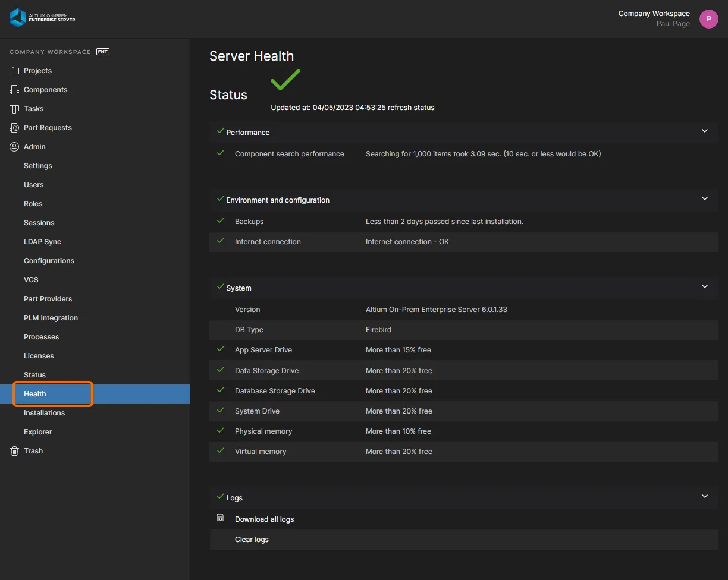Image resolution: width=728 pixels, height=580 pixels.
Task: Click the refresh status link
Action: point(411,108)
